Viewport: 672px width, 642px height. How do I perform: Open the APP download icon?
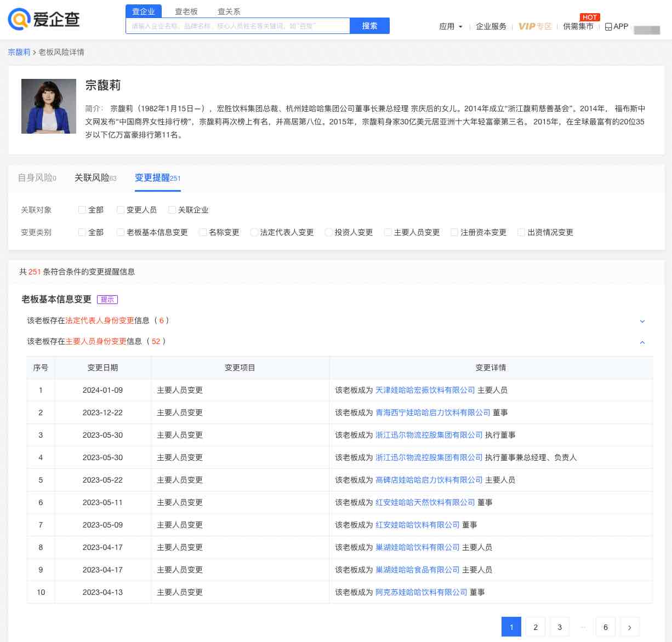click(x=608, y=26)
